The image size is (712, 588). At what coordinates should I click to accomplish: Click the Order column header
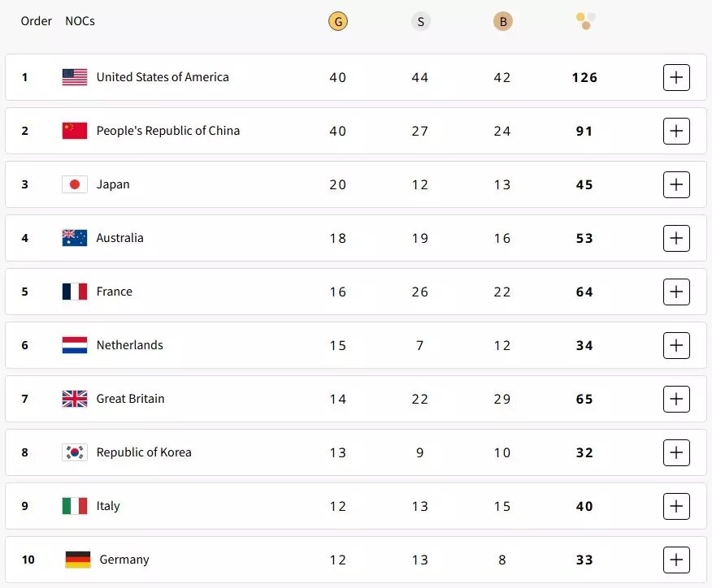click(36, 21)
